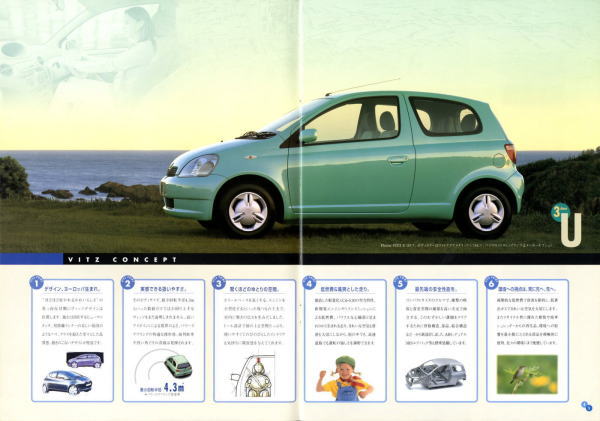The image size is (600, 421).
Task: Click the number 1 circle badge
Action: click(37, 283)
